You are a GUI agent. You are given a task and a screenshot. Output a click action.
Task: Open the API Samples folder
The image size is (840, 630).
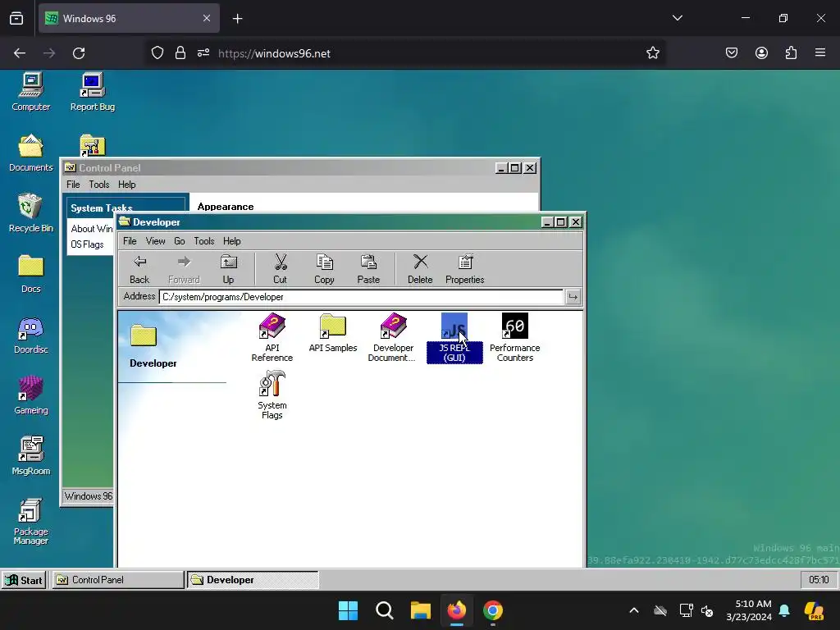(x=333, y=333)
